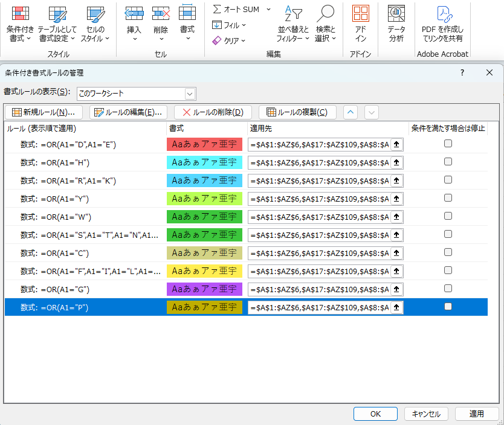Click the help question mark in dialog
This screenshot has width=504, height=425.
coord(462,72)
